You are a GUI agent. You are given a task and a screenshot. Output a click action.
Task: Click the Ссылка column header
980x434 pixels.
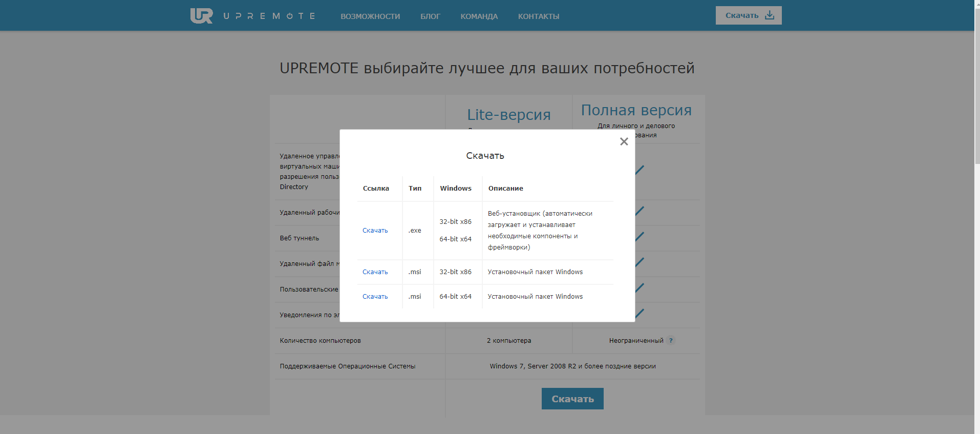pos(376,189)
